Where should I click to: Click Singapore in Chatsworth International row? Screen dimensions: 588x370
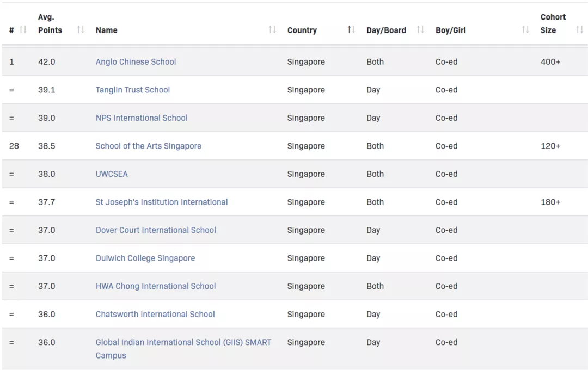(x=306, y=314)
